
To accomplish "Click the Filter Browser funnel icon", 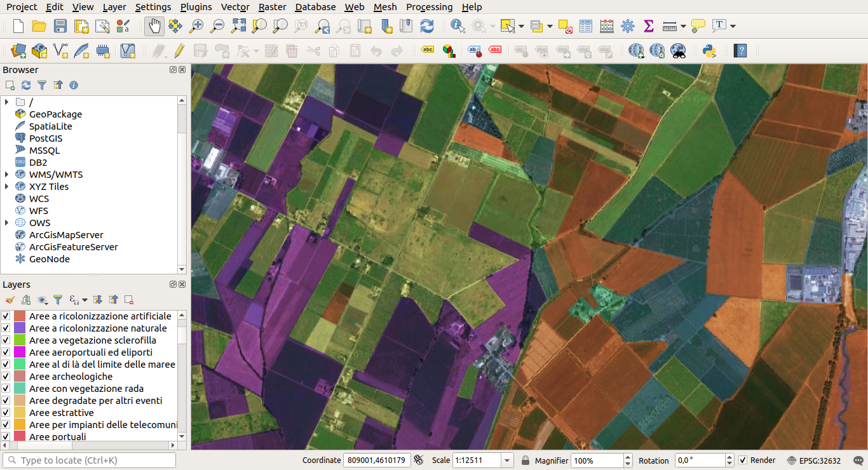I will click(42, 85).
